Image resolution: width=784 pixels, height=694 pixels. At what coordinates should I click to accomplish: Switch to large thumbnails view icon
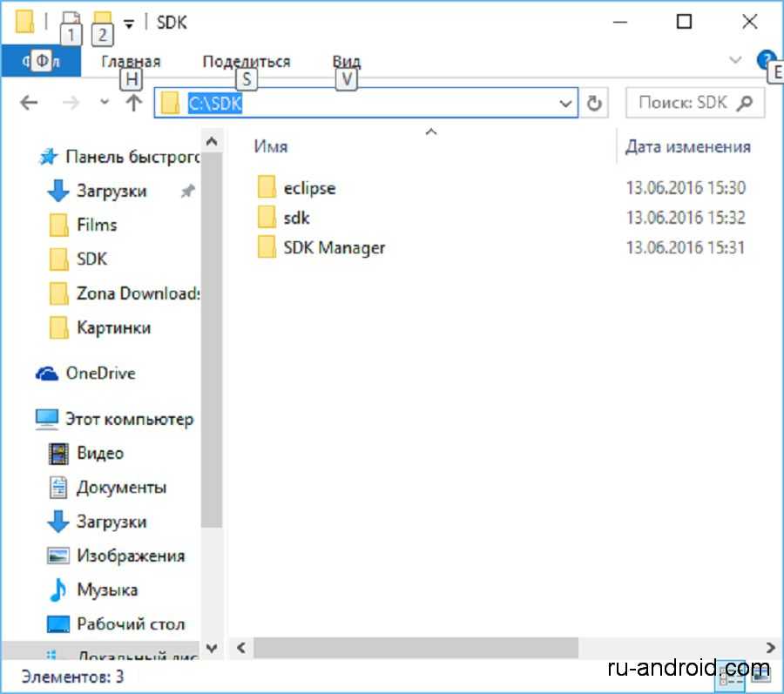coord(760,675)
